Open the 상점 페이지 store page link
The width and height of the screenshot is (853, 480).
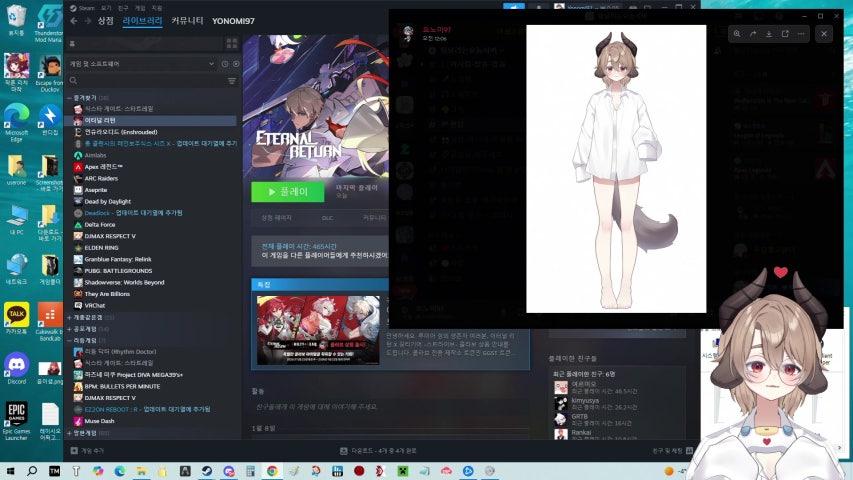pos(277,218)
